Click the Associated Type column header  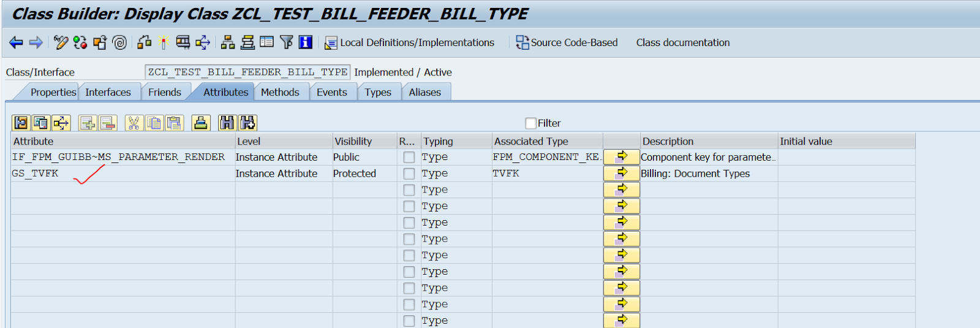(x=547, y=141)
